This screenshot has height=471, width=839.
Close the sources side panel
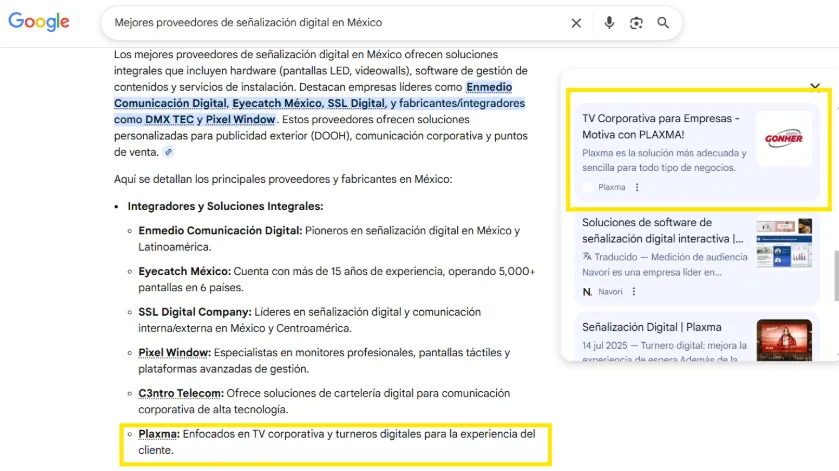[x=815, y=86]
